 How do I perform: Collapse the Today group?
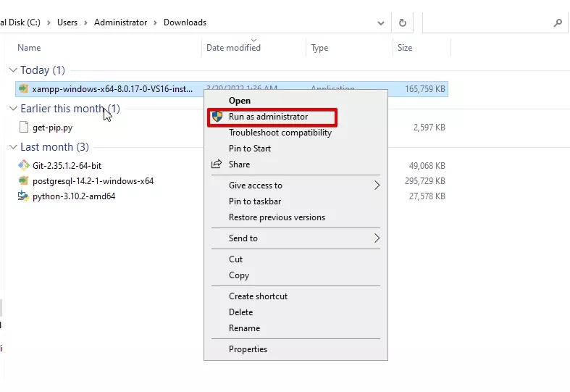(13, 70)
